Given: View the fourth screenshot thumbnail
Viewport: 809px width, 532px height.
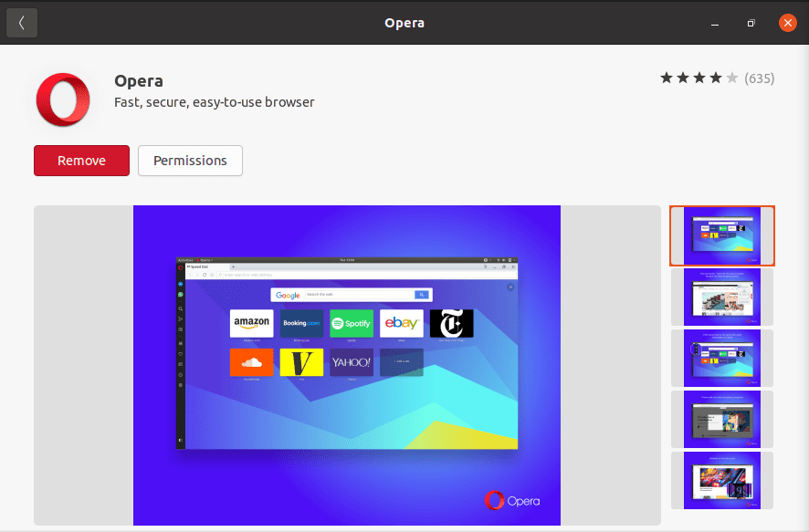Looking at the screenshot, I should (721, 419).
